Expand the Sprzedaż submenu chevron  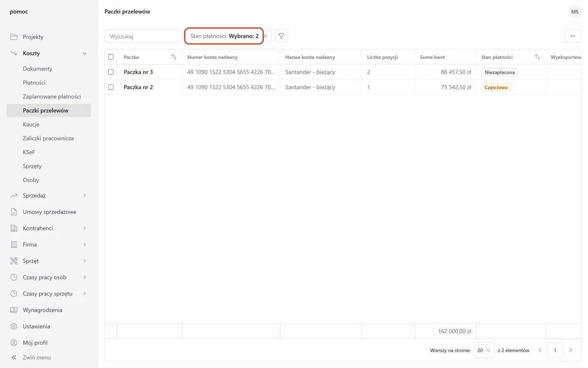85,195
